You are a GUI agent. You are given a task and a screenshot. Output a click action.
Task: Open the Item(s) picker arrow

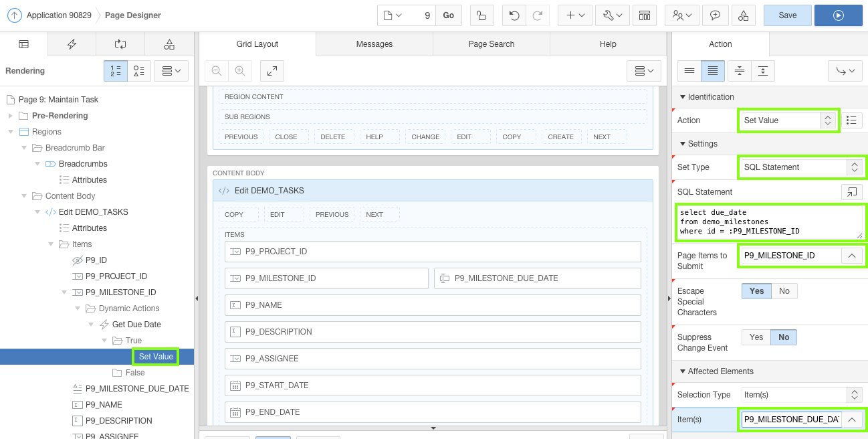(851, 420)
